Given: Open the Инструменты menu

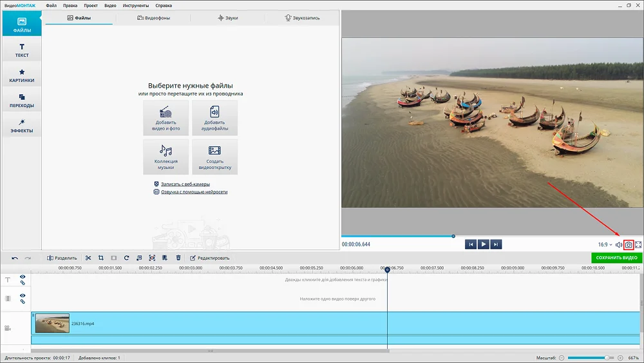Looking at the screenshot, I should pos(135,5).
